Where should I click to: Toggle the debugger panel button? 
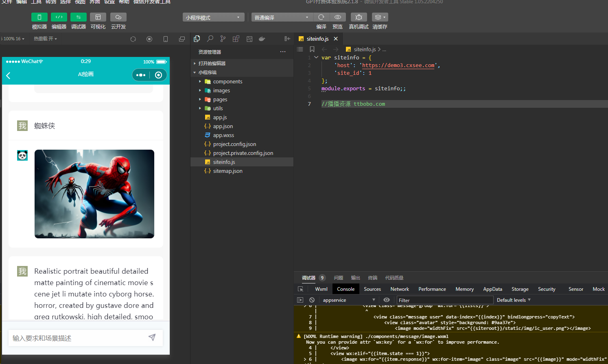(79, 17)
